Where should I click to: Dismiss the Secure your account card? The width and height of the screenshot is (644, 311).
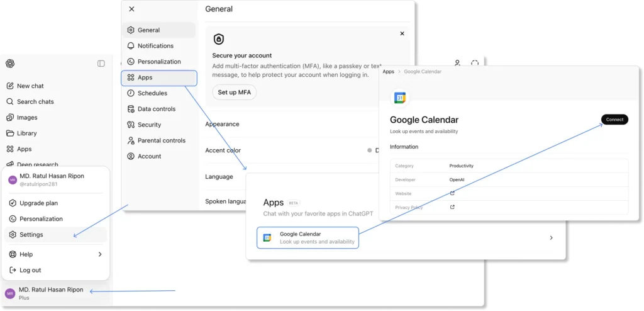pos(402,34)
